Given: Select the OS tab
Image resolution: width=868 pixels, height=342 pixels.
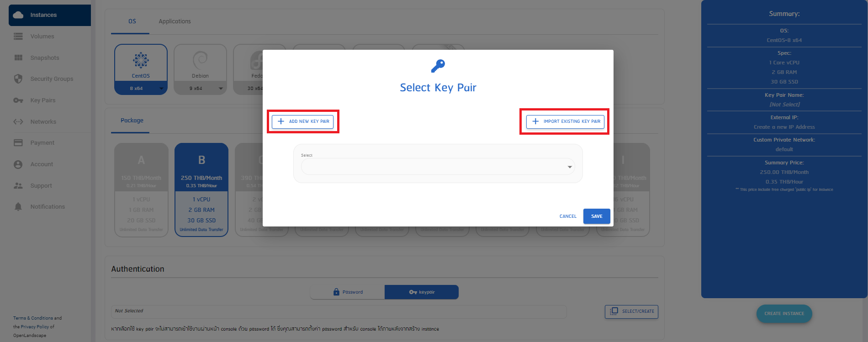Looking at the screenshot, I should (132, 21).
